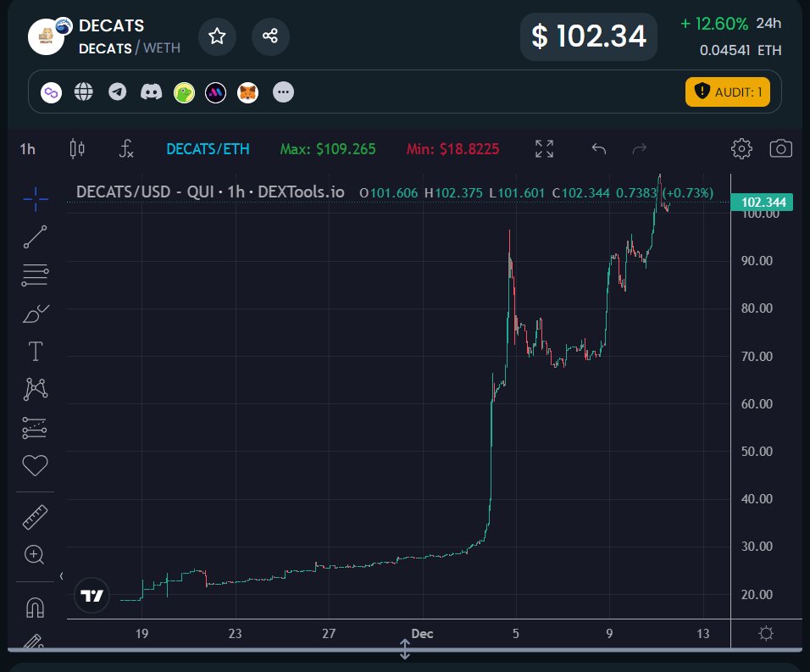Click the DECATS / WETH pair name
Image resolution: width=810 pixels, height=672 pixels.
point(130,48)
